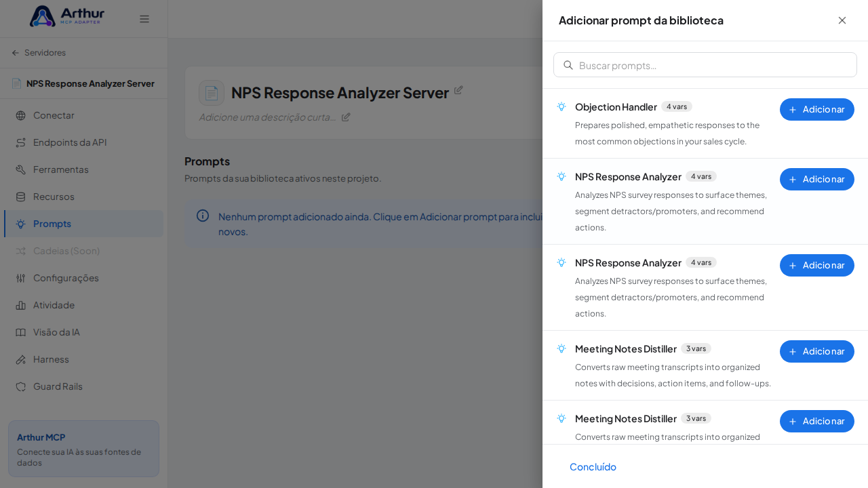This screenshot has height=488, width=868.
Task: Click the Arthur MCP Adapter logo
Action: (66, 16)
